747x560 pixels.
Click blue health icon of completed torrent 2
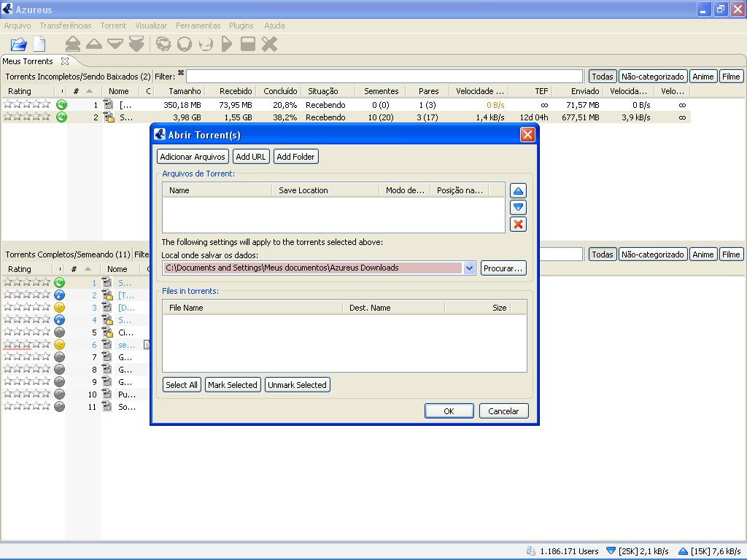click(x=59, y=295)
